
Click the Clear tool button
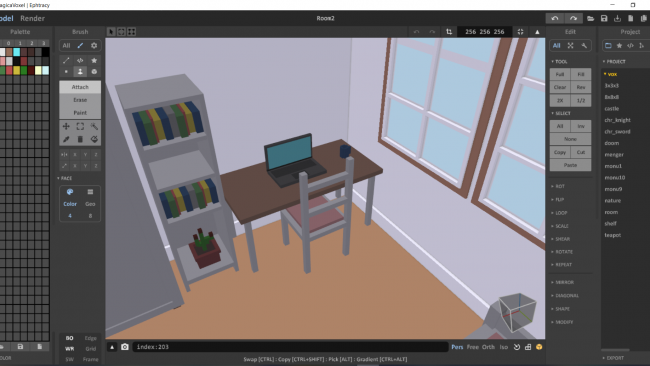tap(560, 87)
